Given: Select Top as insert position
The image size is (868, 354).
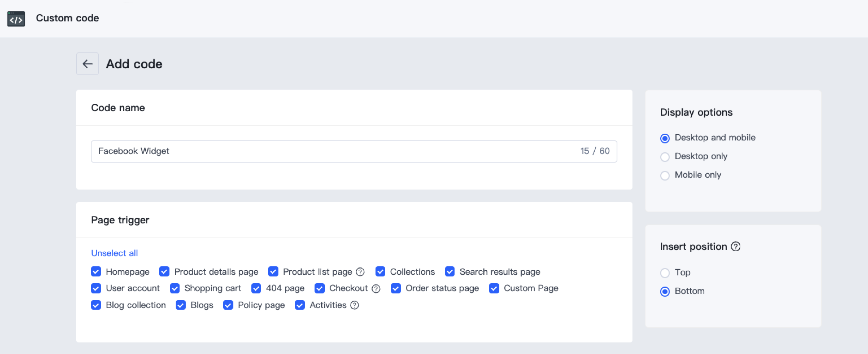Looking at the screenshot, I should point(665,273).
